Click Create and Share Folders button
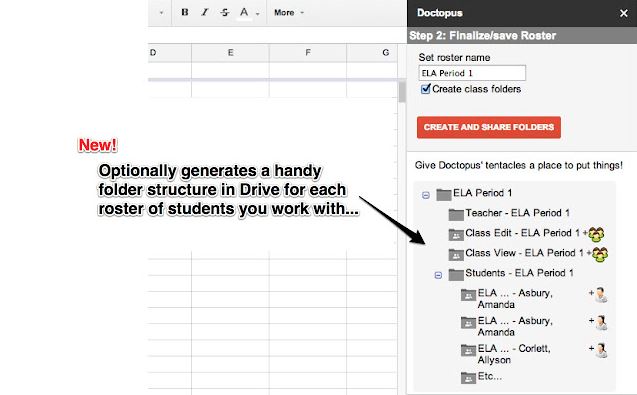 point(489,127)
